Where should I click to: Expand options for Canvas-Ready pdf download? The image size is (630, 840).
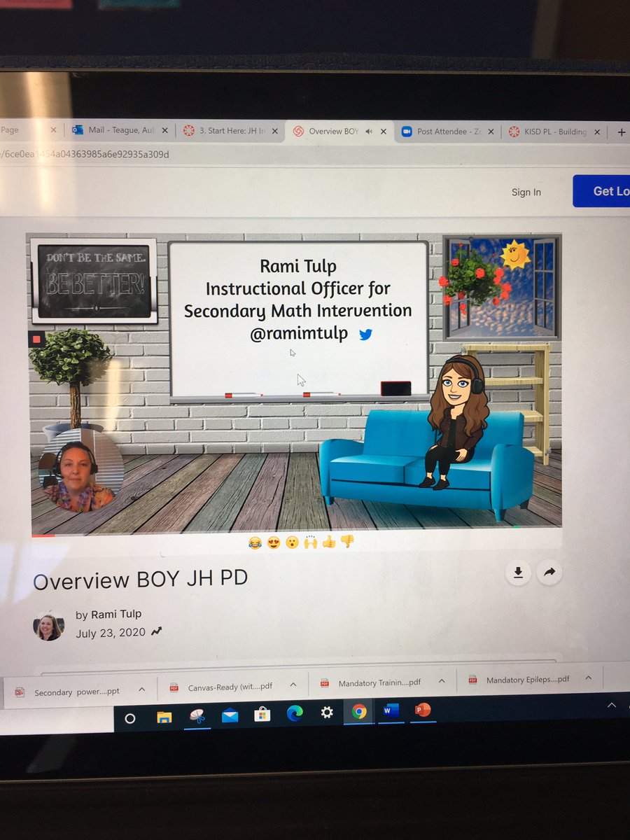click(x=293, y=685)
